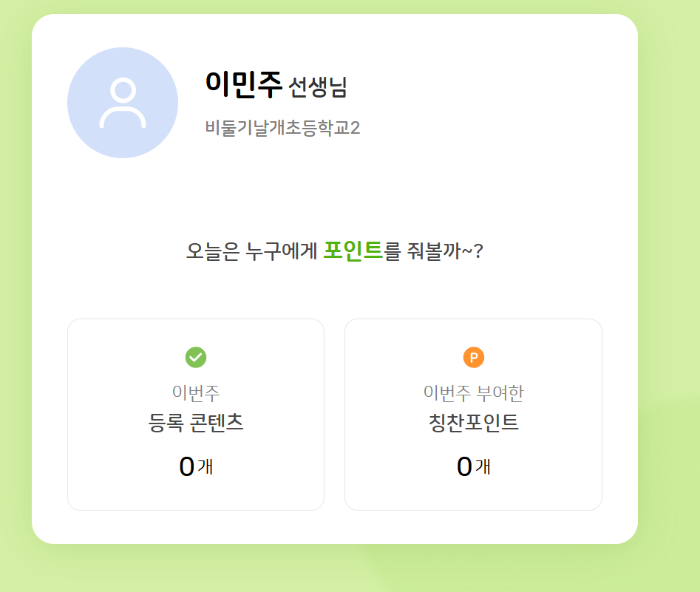Open the school name 비둘기날개초등학교2
The height and width of the screenshot is (592, 700).
(x=282, y=128)
